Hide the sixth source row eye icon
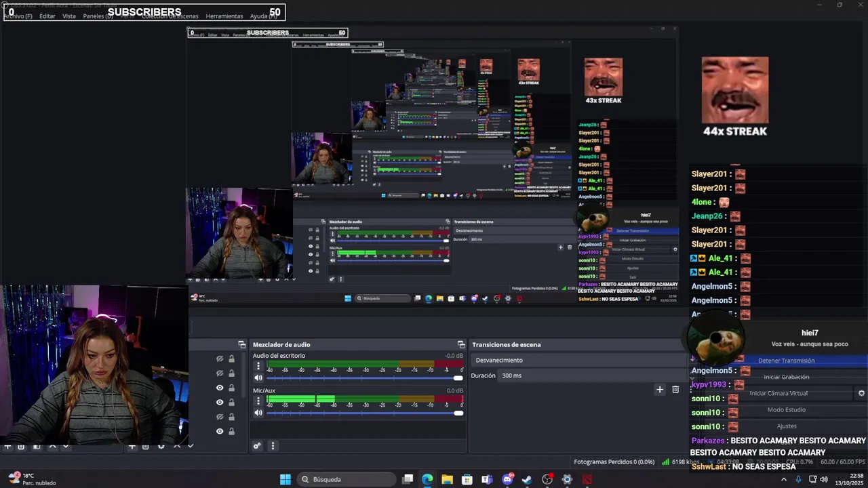 point(220,431)
